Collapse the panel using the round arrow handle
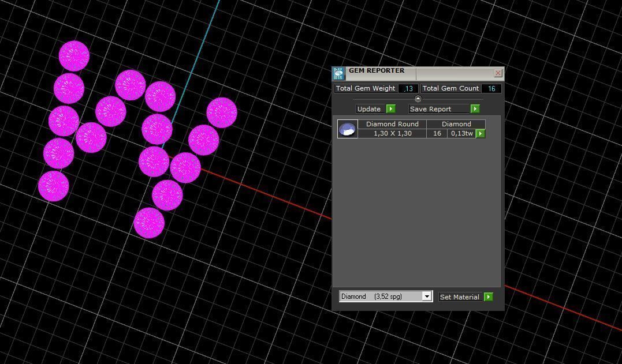The width and height of the screenshot is (622, 364). point(418,99)
